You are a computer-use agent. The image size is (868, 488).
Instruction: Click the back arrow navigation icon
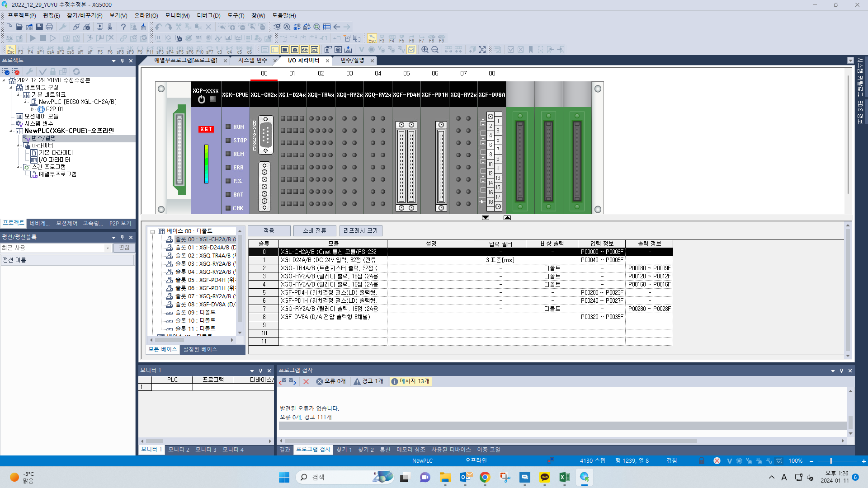[x=337, y=27]
